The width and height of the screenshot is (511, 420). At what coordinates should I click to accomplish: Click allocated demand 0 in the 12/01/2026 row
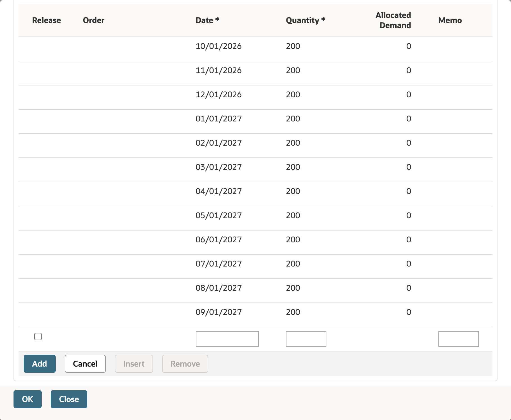coord(409,94)
